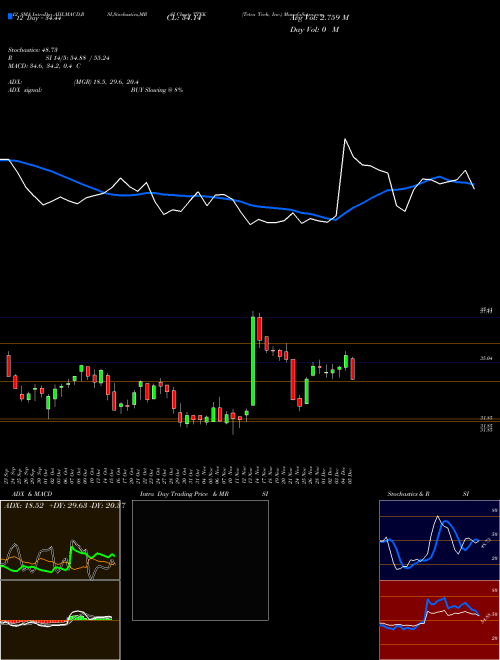Click the 'CL: 34.14' closing price
Viewport: 500px width, 660px height.
pyautogui.click(x=184, y=18)
